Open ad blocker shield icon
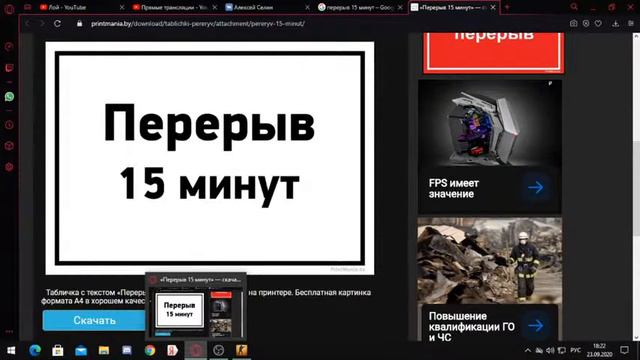Viewport: 640px width, 360px height. click(586, 24)
